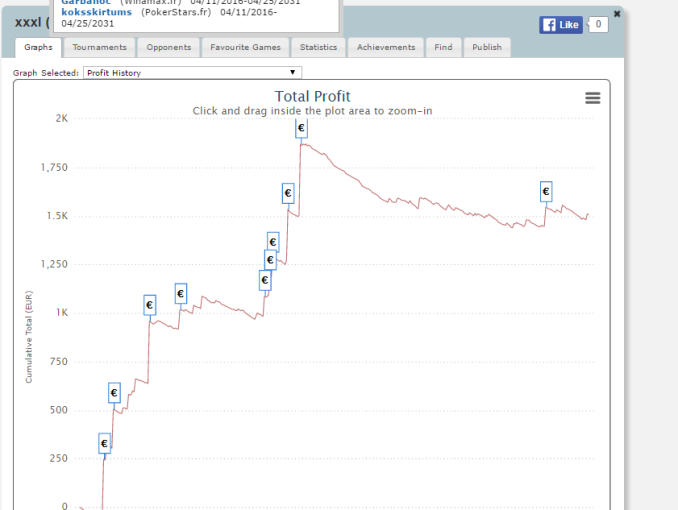Go to the Statistics tab

coord(318,47)
